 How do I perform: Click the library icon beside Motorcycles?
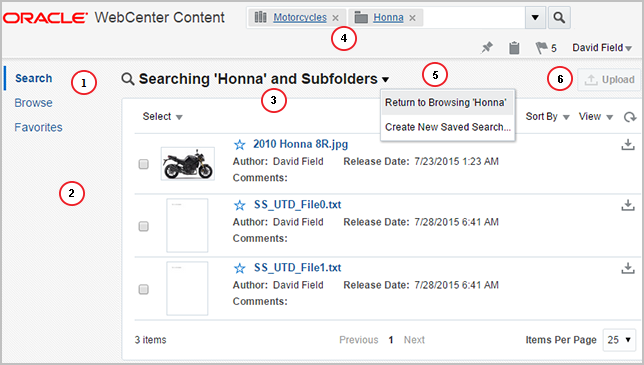tap(260, 17)
